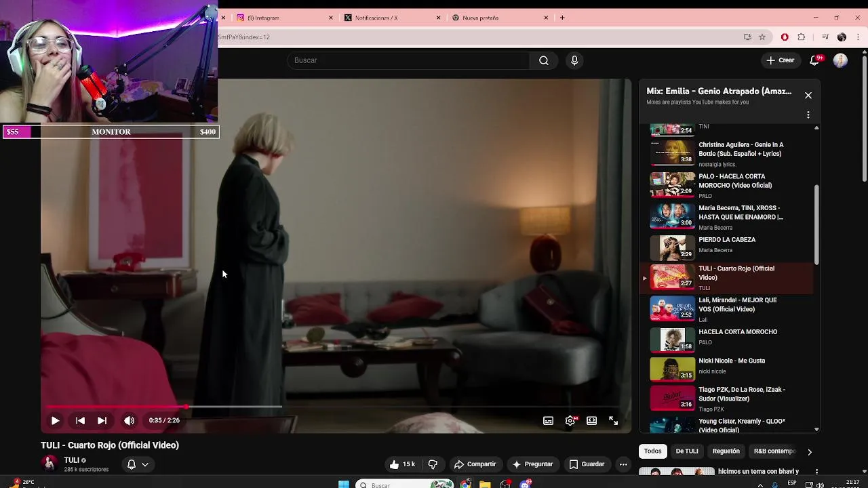Play PALO HACELA CORTA MOROCHO Video Oficial
The width and height of the screenshot is (868, 488).
[726, 185]
